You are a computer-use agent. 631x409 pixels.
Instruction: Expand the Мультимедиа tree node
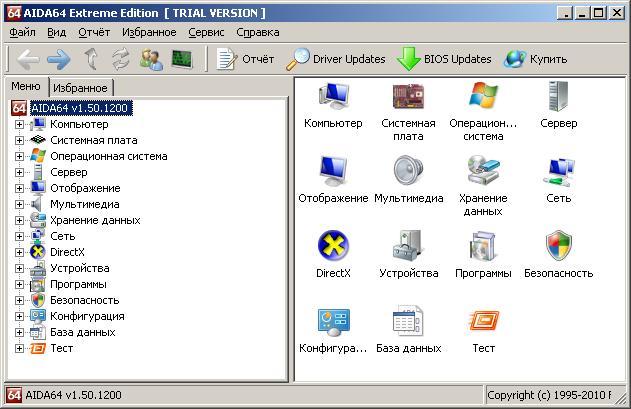pyautogui.click(x=19, y=204)
